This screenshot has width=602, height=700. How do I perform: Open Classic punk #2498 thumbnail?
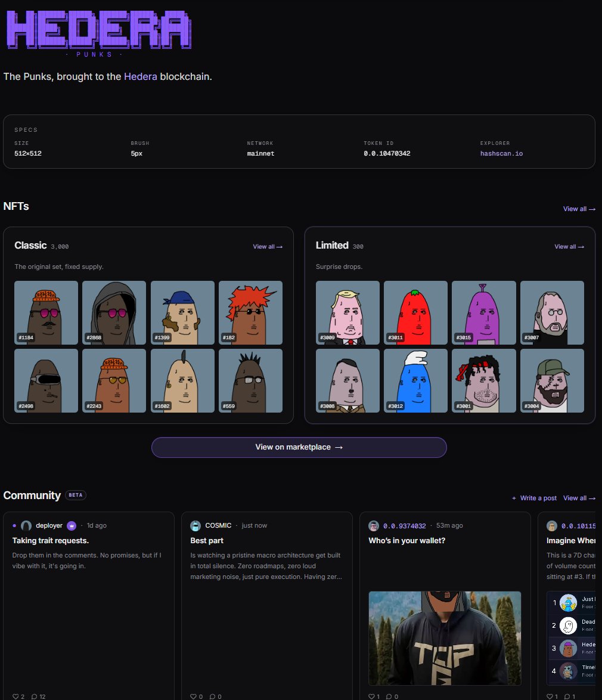pyautogui.click(x=46, y=381)
